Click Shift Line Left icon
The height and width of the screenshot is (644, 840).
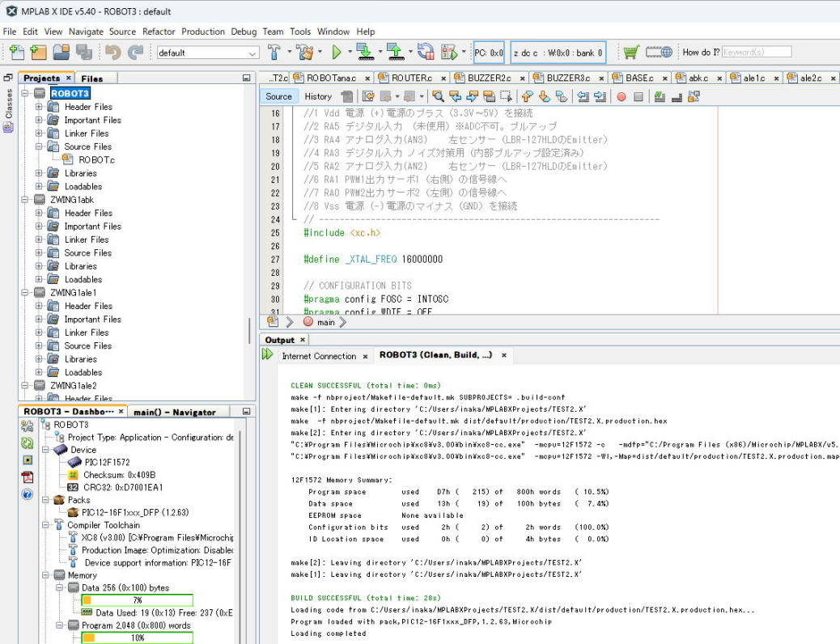pyautogui.click(x=583, y=96)
